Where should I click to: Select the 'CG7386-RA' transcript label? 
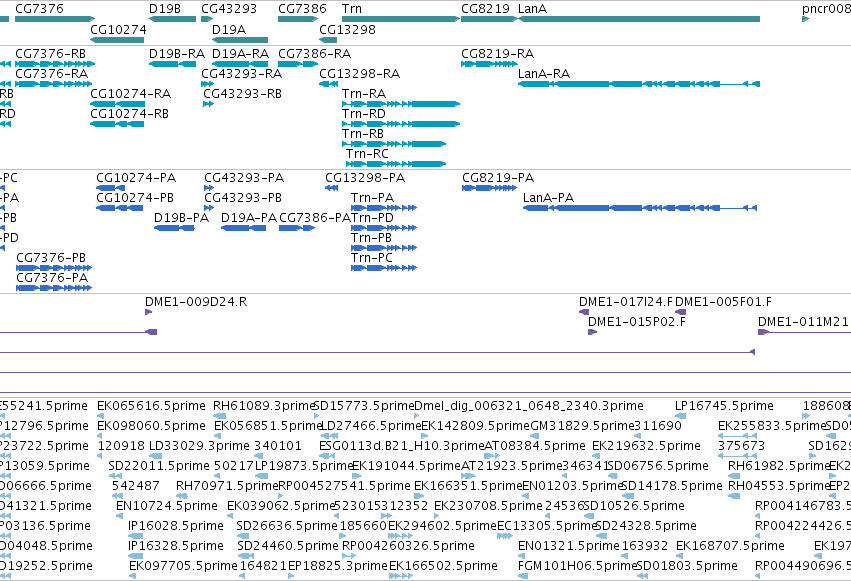pos(315,54)
